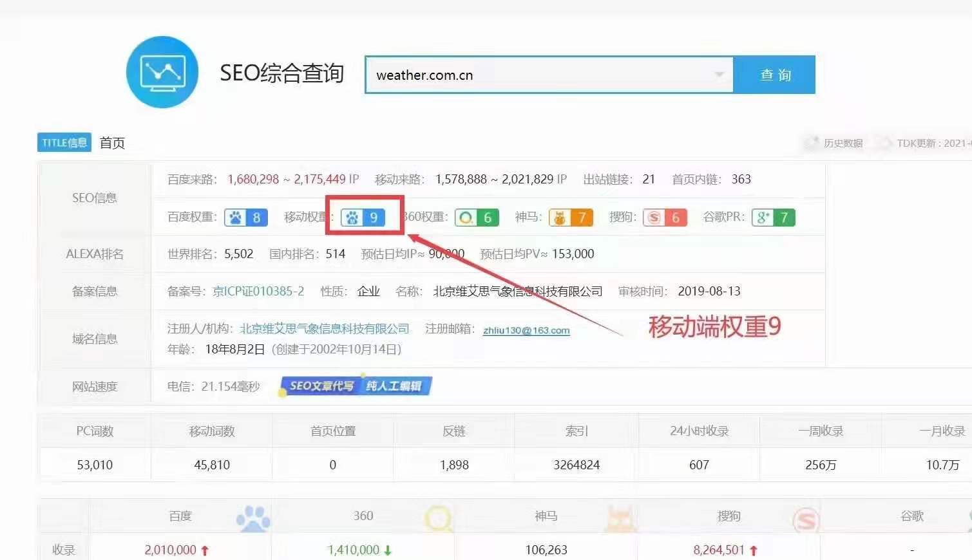Click the 搜狗 column header
This screenshot has width=972, height=560.
pyautogui.click(x=729, y=516)
